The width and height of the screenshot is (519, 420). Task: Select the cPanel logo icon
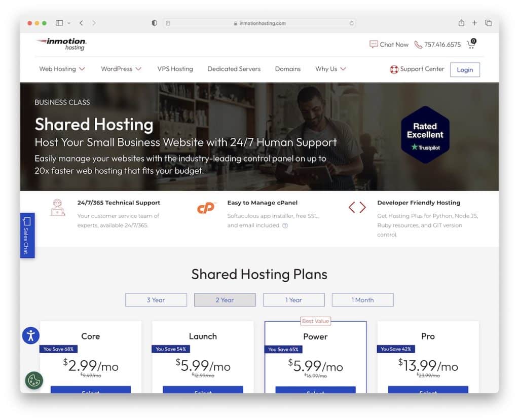point(206,208)
